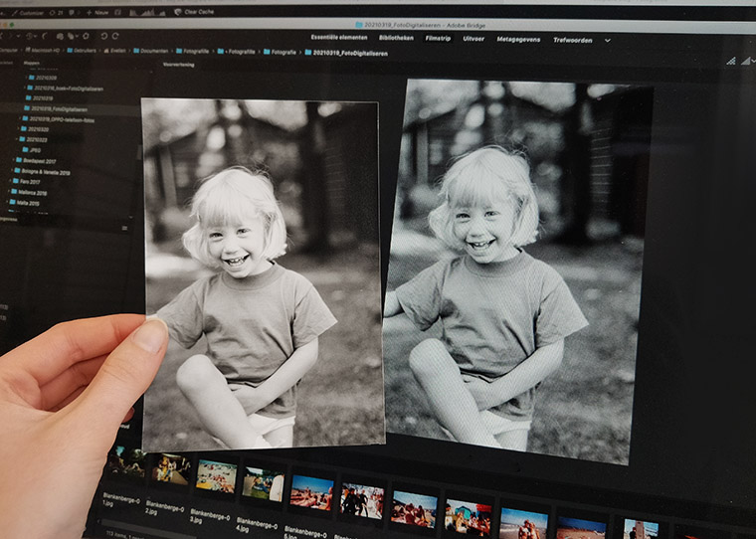Rotate 90 degrees clockwise icon
The image size is (756, 539).
pos(115,36)
